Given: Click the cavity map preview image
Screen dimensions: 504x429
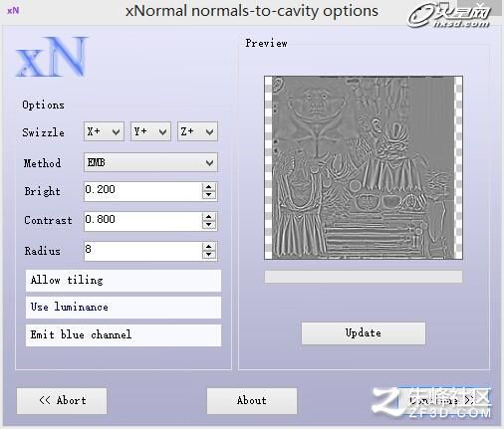Looking at the screenshot, I should point(364,167).
